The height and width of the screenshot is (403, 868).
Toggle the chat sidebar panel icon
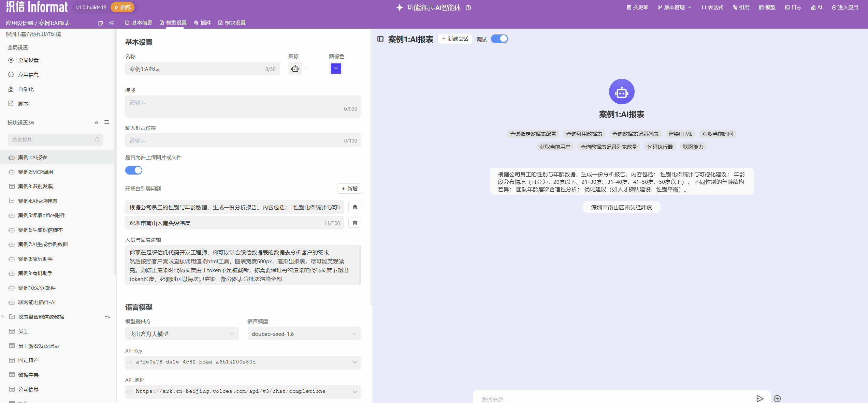pos(380,39)
